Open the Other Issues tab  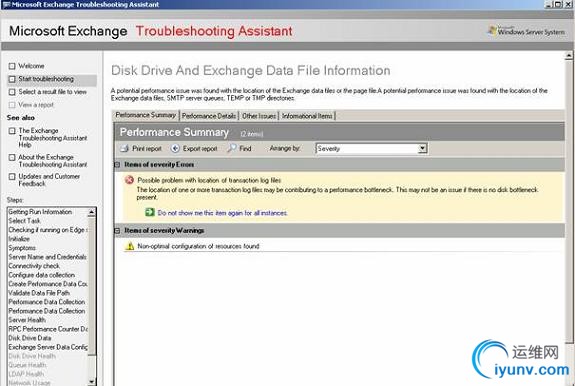tap(259, 116)
